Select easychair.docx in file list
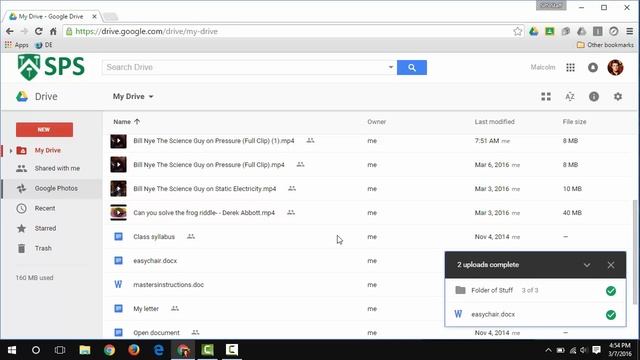The image size is (640, 360). click(x=155, y=261)
